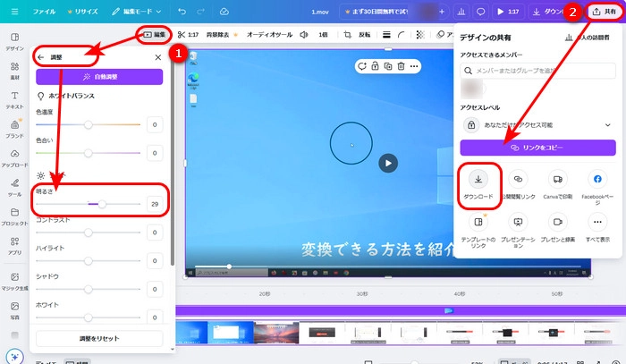
Task: Go back using the 調整 back arrow
Action: (x=41, y=57)
